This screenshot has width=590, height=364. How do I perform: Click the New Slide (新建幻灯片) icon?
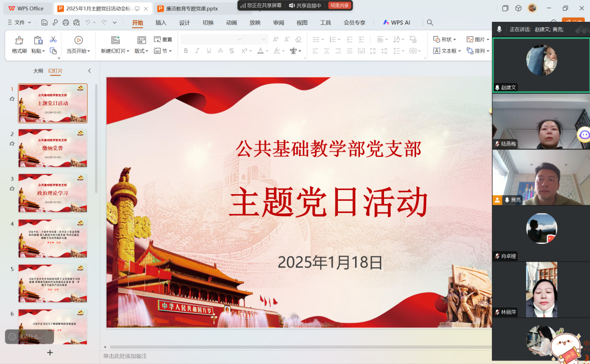point(116,40)
